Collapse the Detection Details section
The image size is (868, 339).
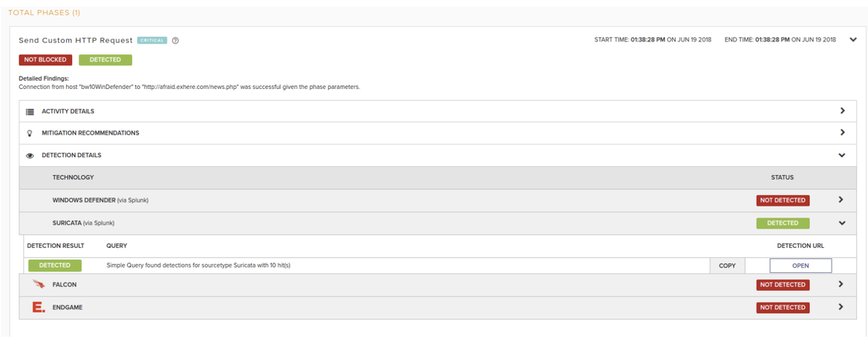click(842, 156)
